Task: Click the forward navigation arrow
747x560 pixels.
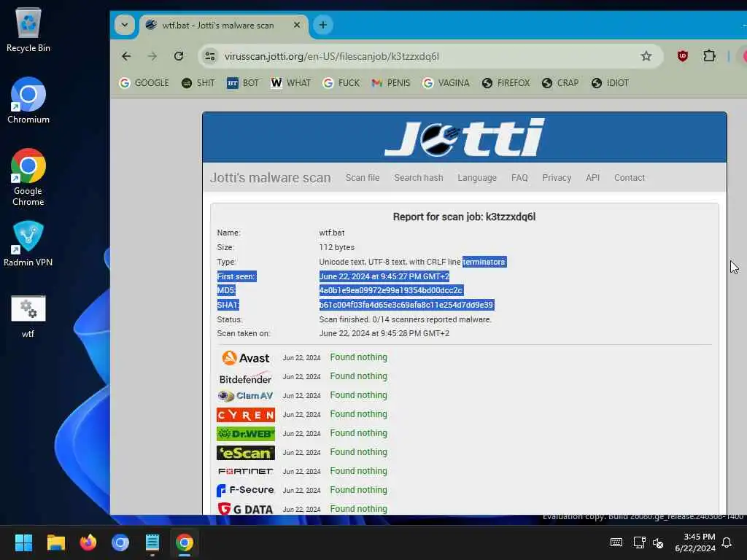Action: click(x=152, y=56)
